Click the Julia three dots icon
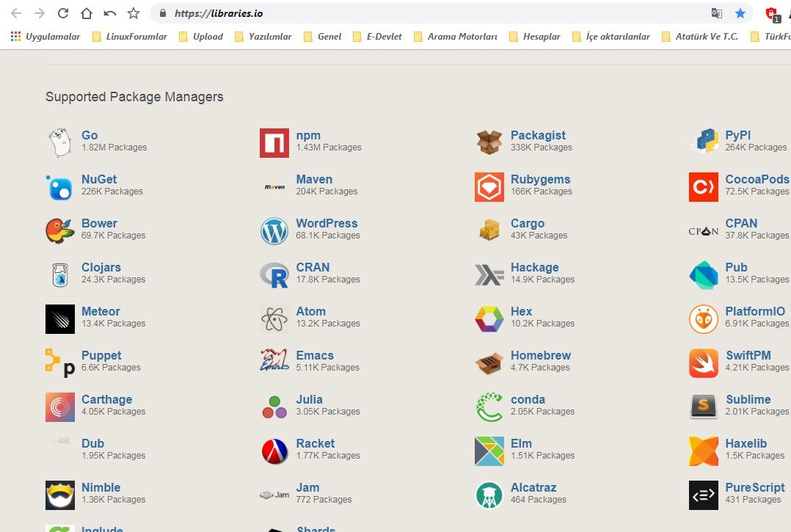 pos(274,407)
